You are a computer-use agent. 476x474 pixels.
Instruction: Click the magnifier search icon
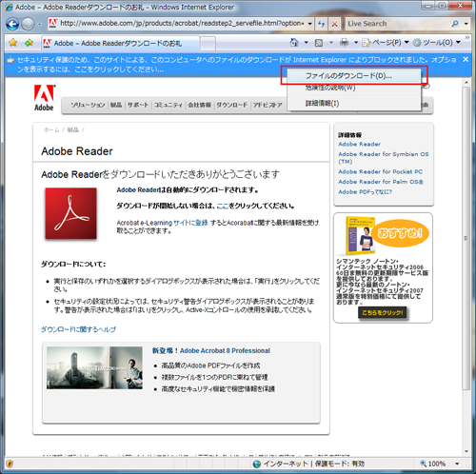[x=455, y=24]
